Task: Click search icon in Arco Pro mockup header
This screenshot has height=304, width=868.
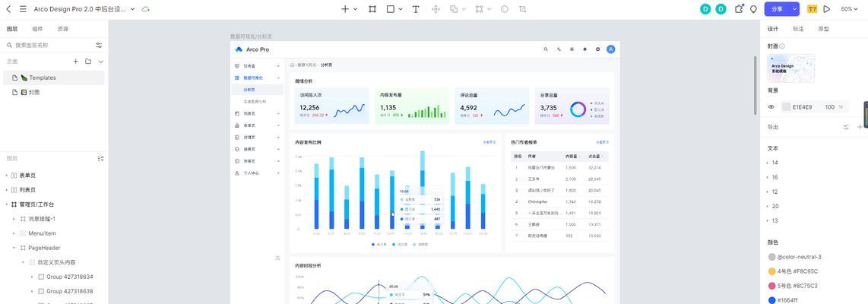Action: pyautogui.click(x=546, y=49)
